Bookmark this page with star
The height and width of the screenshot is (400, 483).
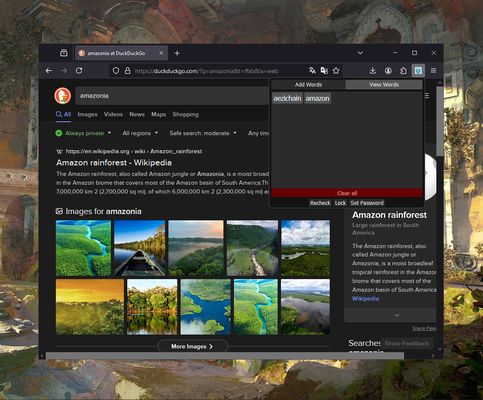click(x=336, y=71)
